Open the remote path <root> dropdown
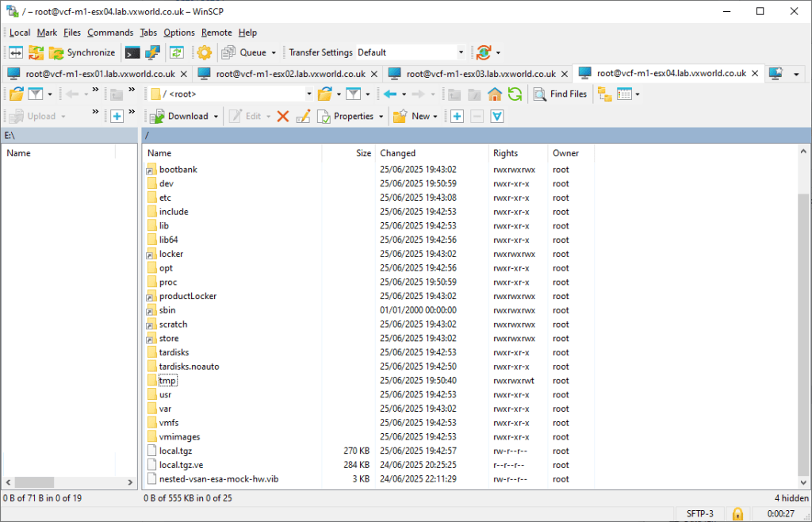812x522 pixels. [x=309, y=94]
